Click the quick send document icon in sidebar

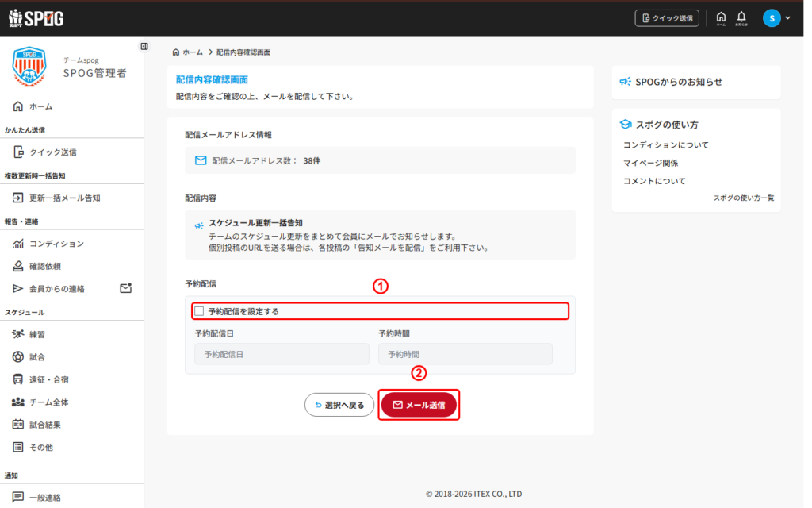[x=18, y=152]
